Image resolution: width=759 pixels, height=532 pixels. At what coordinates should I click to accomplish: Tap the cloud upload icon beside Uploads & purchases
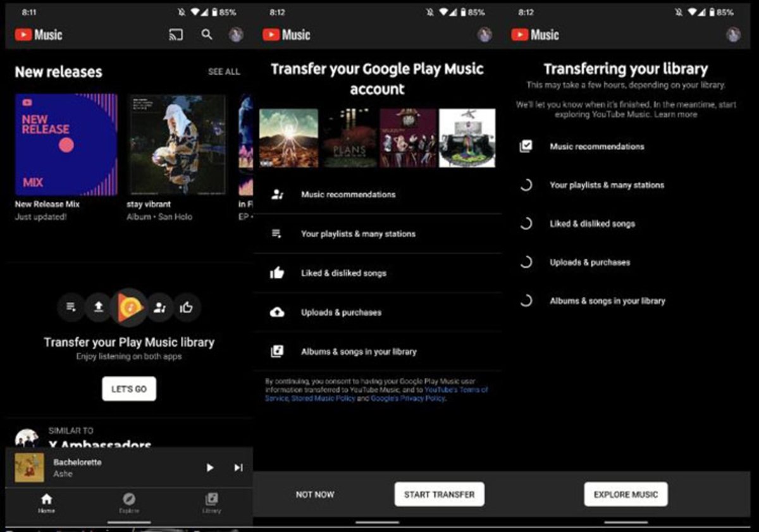click(277, 312)
